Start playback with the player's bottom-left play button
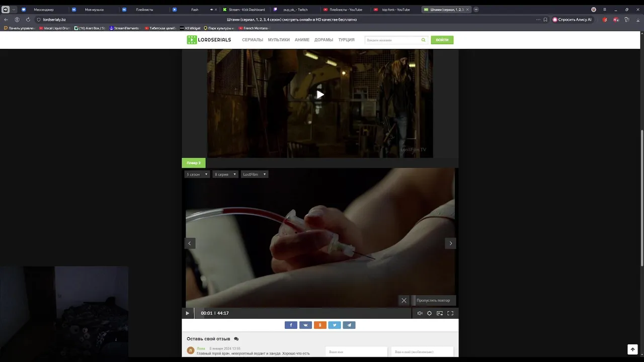The height and width of the screenshot is (362, 644). pos(187,313)
